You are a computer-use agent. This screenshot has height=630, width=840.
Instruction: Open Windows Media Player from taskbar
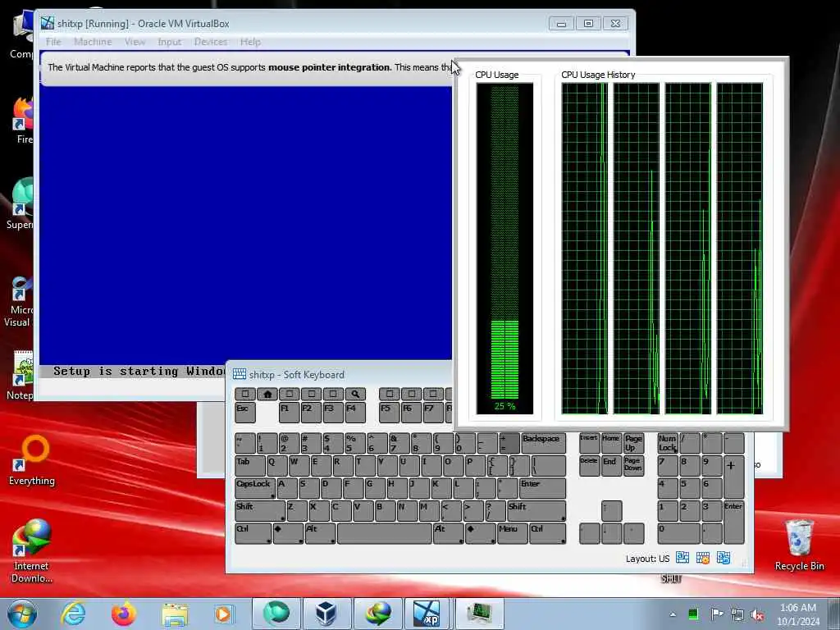pos(223,614)
